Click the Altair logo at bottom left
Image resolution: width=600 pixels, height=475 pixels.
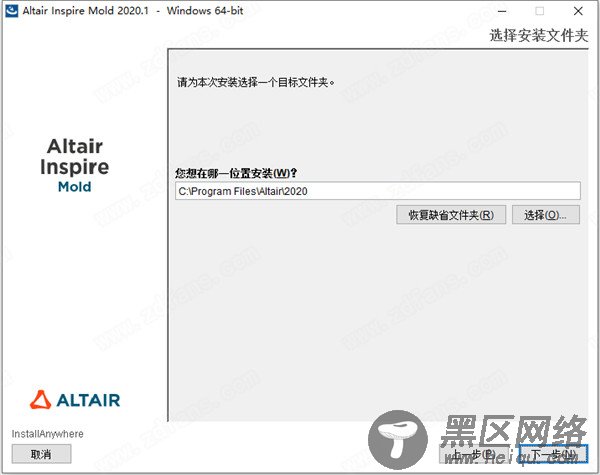click(75, 400)
